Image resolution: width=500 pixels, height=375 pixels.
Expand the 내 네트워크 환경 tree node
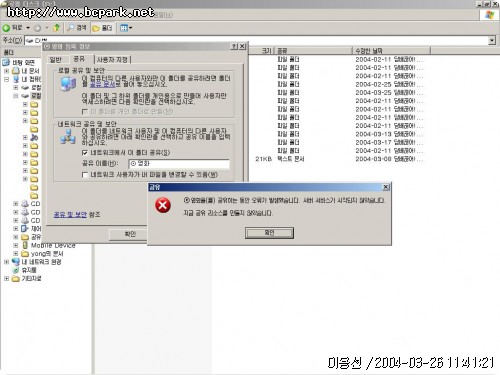6,262
